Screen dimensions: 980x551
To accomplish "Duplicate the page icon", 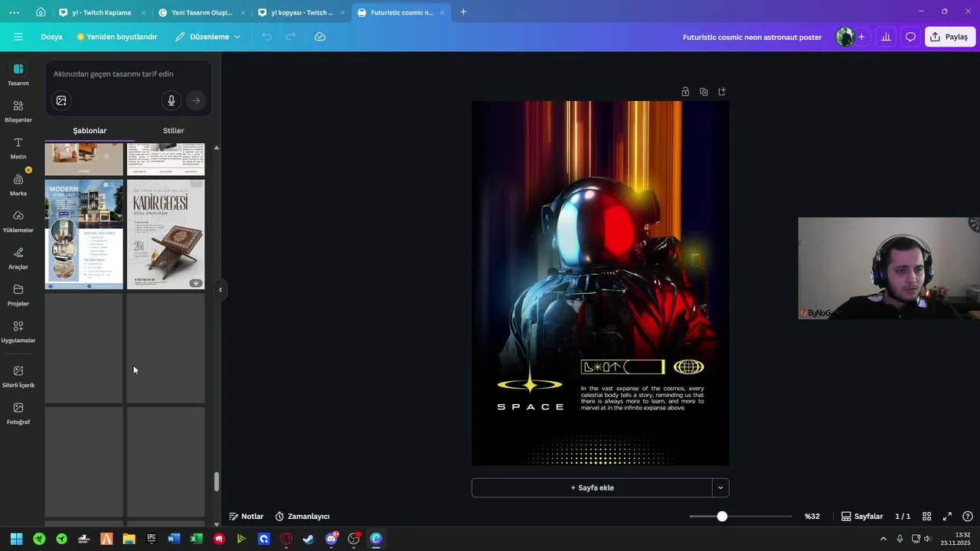I will 704,92.
